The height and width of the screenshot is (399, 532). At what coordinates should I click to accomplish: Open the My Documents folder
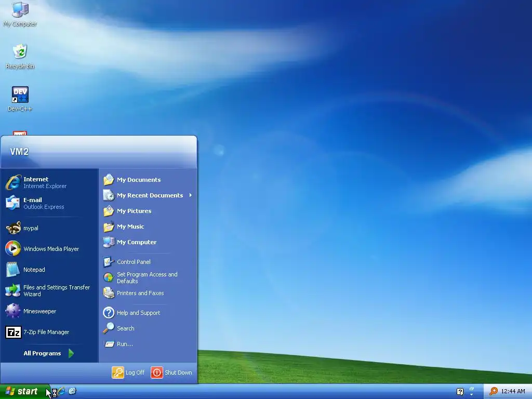coord(148,180)
